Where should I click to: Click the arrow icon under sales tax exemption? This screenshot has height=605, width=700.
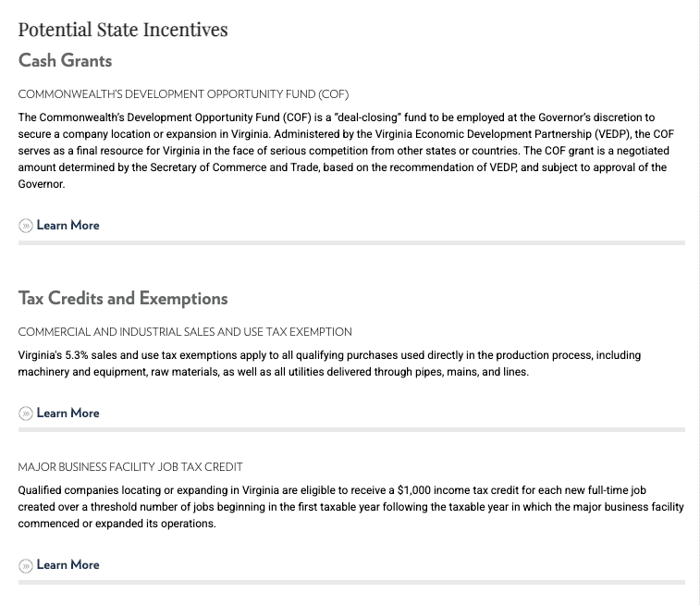[26, 414]
